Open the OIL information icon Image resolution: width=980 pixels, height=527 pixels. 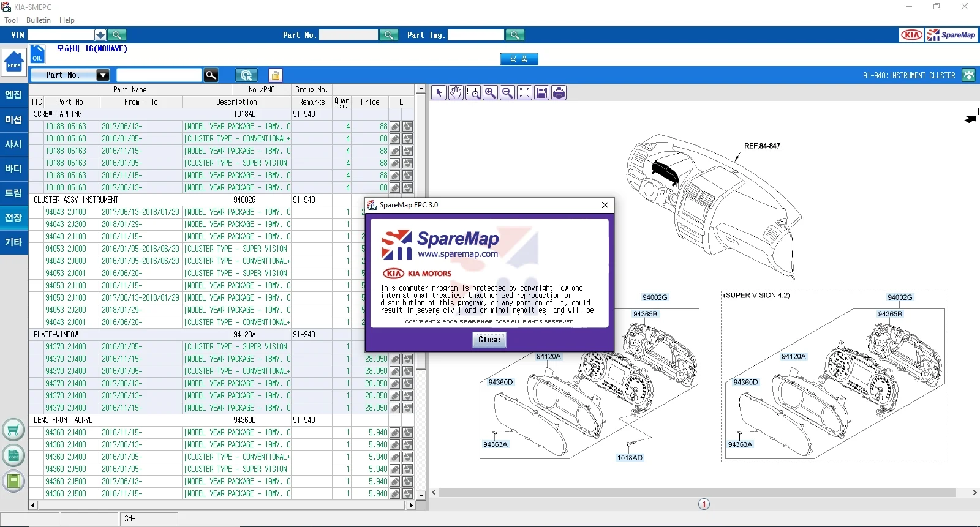[x=37, y=54]
